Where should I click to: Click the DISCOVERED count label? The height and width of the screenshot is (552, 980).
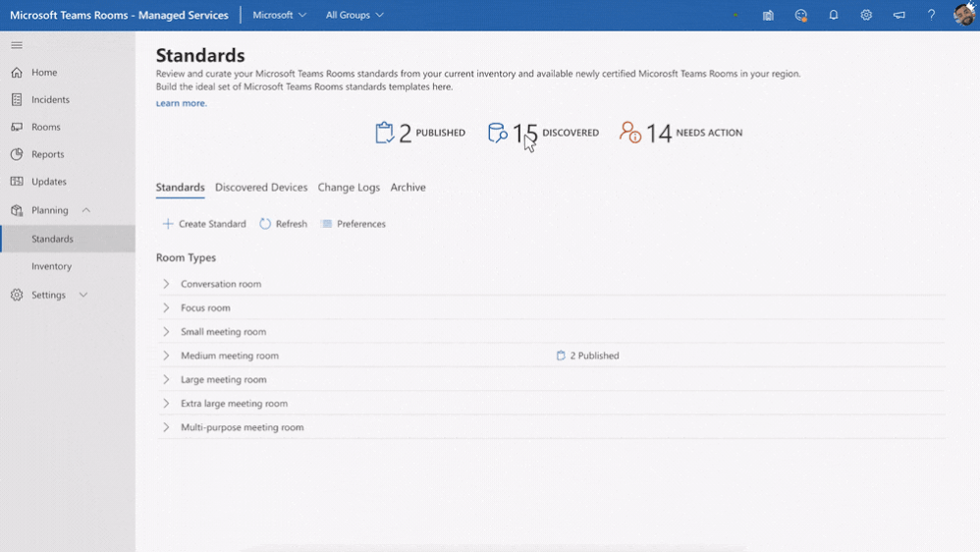571,133
